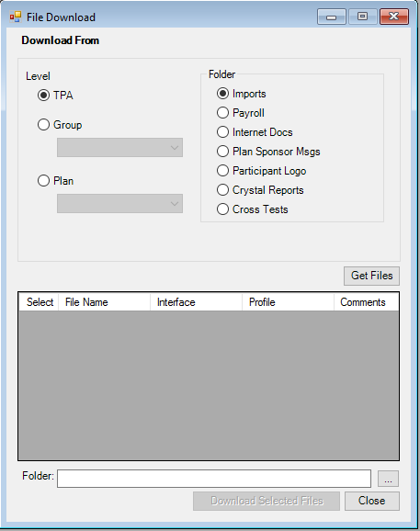
Task: Click the File Download app icon in title bar
Action: pos(16,17)
